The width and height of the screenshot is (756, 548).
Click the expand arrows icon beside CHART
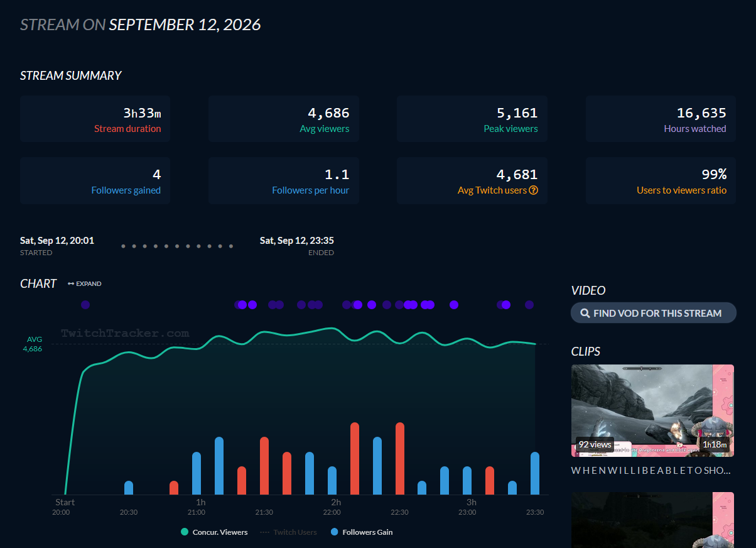point(71,284)
